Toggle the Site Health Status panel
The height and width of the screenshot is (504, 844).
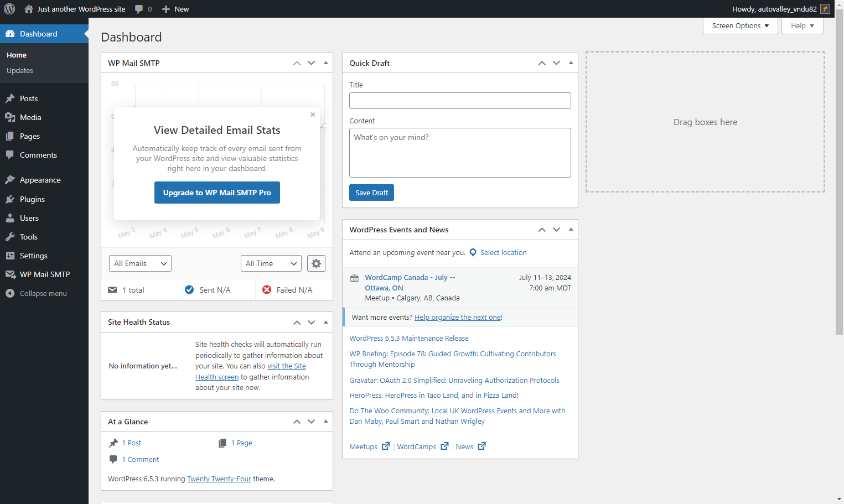(x=326, y=322)
